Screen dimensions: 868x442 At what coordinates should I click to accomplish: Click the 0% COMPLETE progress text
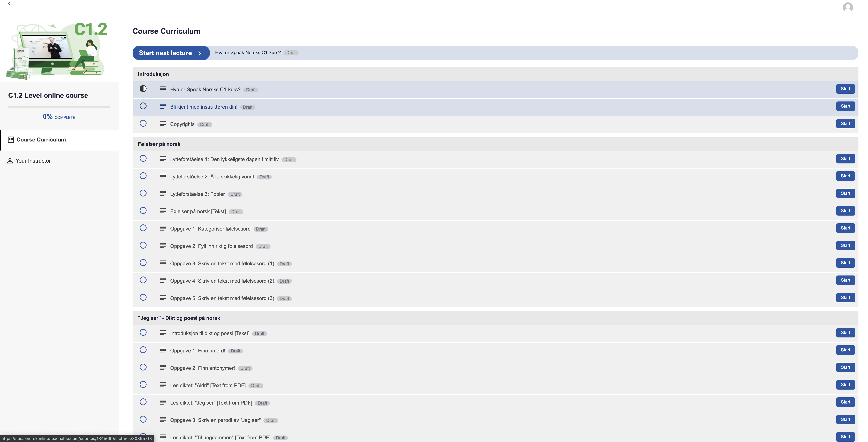(59, 117)
